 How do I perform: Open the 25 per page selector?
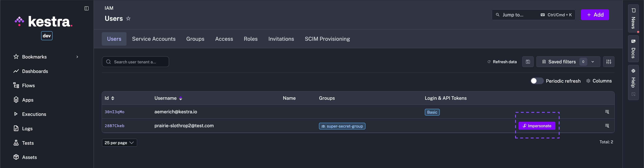click(x=119, y=143)
